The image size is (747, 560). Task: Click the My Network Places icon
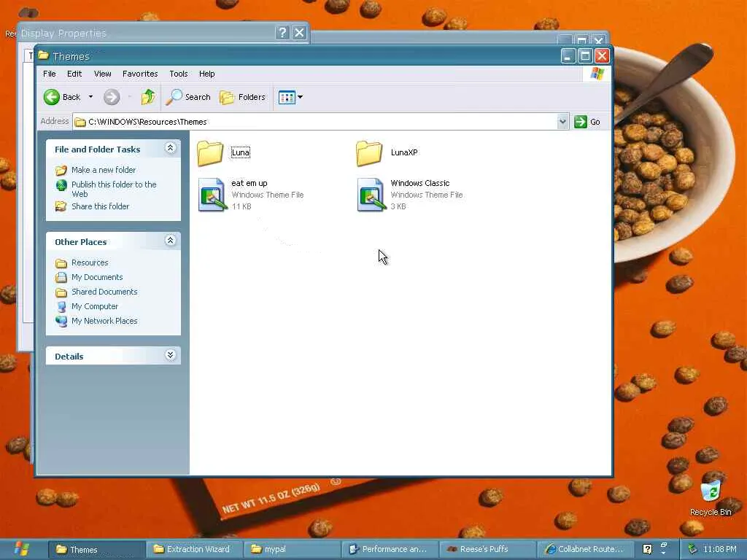point(61,322)
